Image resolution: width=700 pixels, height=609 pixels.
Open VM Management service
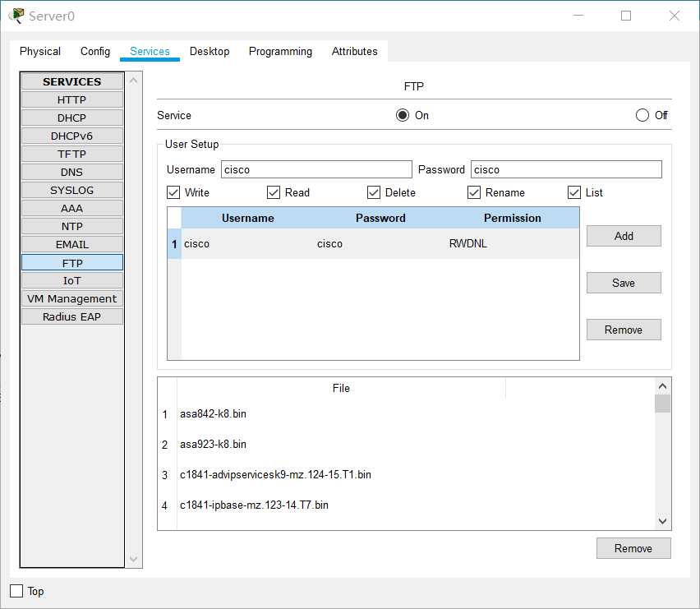tap(71, 298)
